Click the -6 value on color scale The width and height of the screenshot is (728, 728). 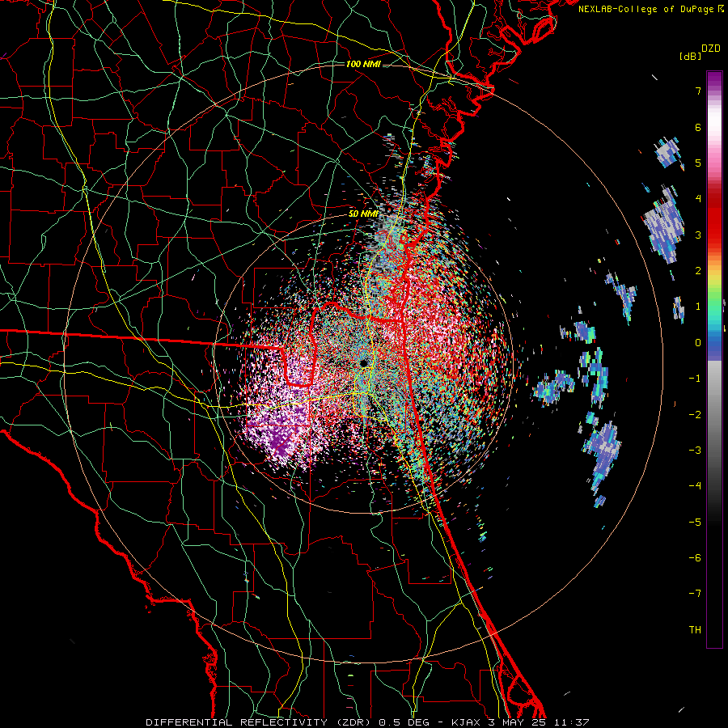click(x=695, y=558)
